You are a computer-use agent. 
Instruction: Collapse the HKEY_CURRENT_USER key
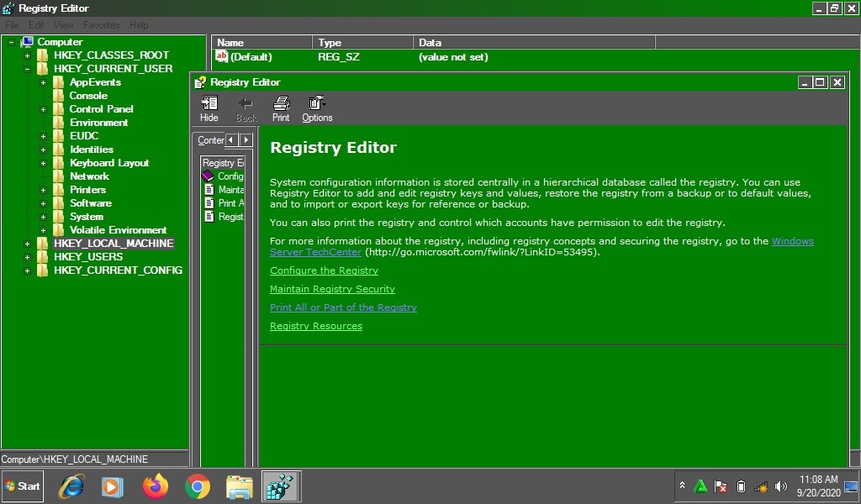pos(28,69)
